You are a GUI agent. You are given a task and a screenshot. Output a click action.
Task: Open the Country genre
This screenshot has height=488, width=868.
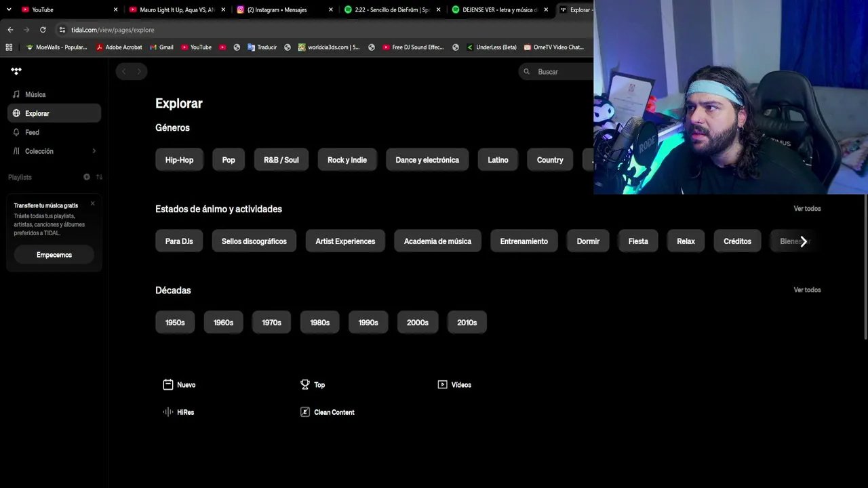(550, 160)
